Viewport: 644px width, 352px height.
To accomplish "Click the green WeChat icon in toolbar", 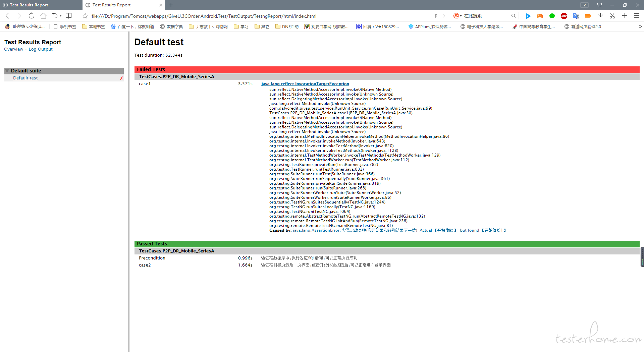I will (552, 16).
